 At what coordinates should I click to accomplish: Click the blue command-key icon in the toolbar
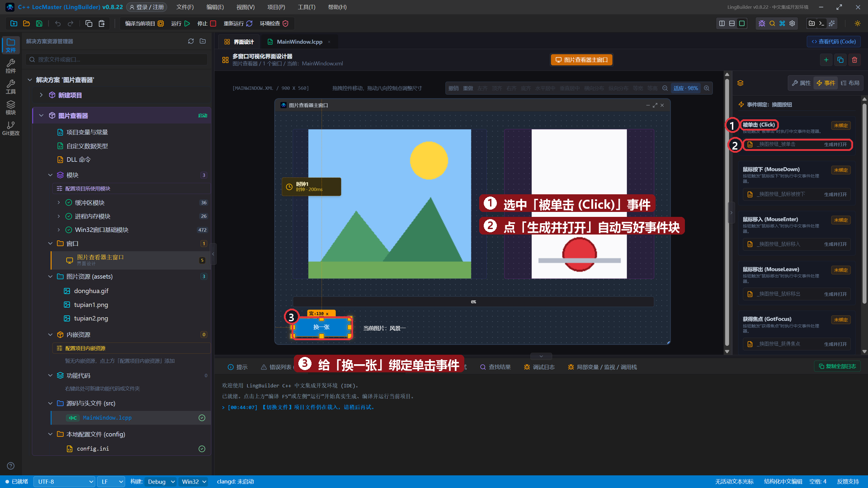click(782, 23)
